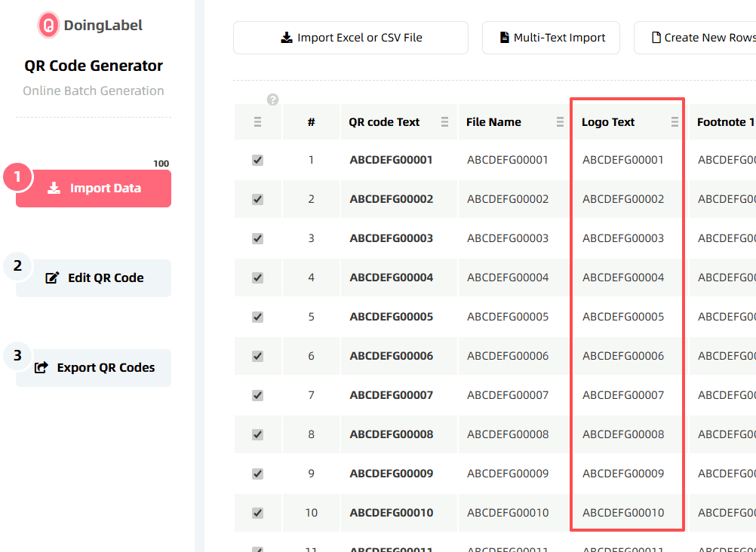Click the share icon beside Export QR Codes
The height and width of the screenshot is (552, 756).
coord(41,368)
